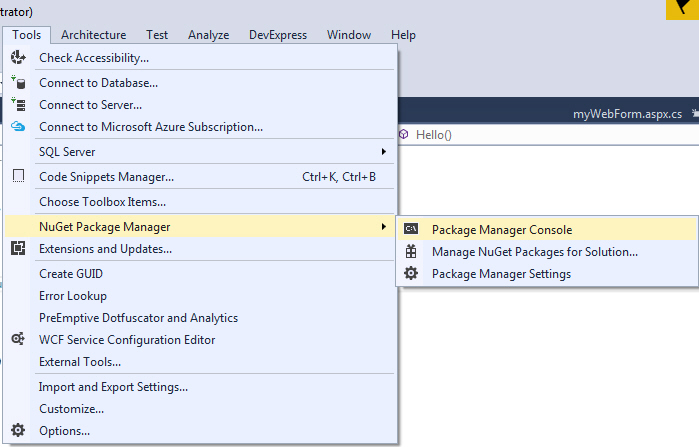The height and width of the screenshot is (447, 699).
Task: Click the Azure Subscription cloud icon
Action: pos(18,126)
